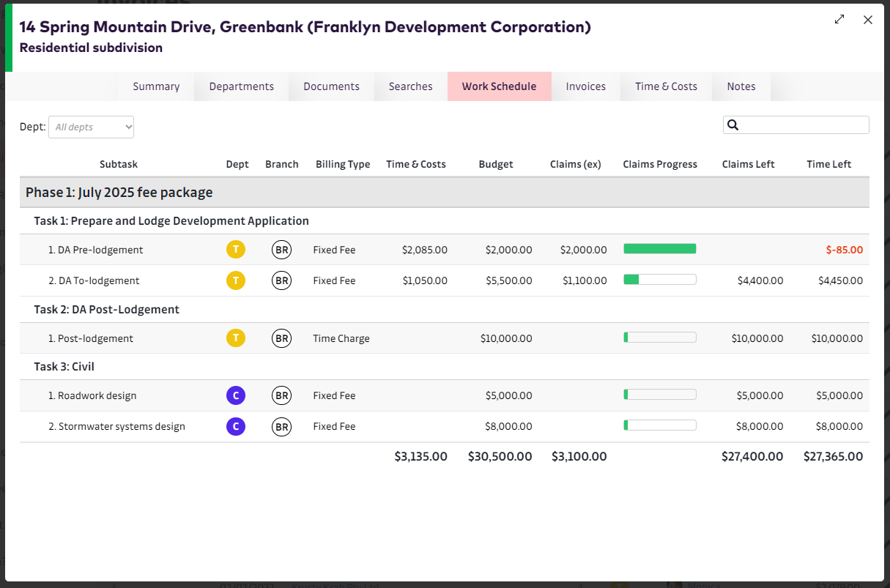
Task: Open the Dept filter dropdown
Action: click(x=92, y=127)
